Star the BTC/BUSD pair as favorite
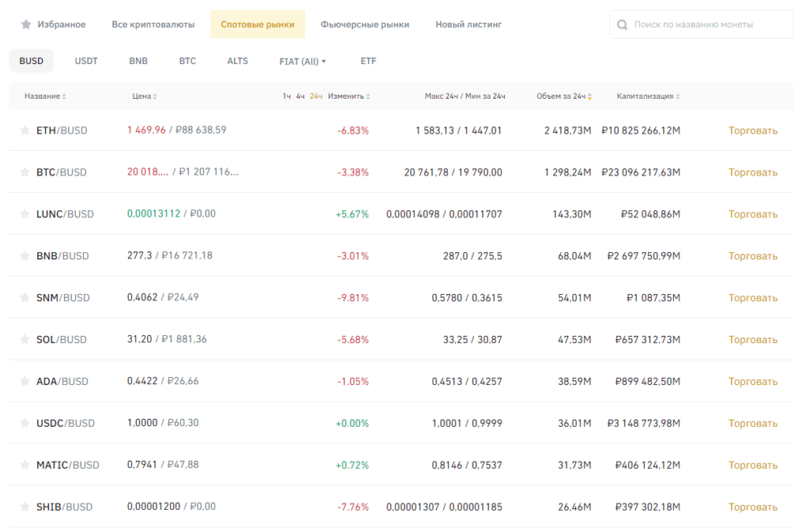The width and height of the screenshot is (810, 532). click(25, 172)
